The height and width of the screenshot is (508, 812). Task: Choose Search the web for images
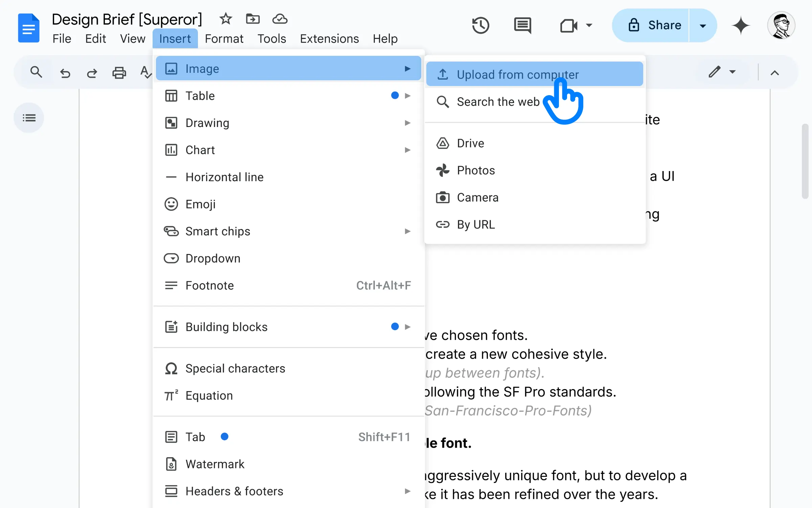(535, 102)
